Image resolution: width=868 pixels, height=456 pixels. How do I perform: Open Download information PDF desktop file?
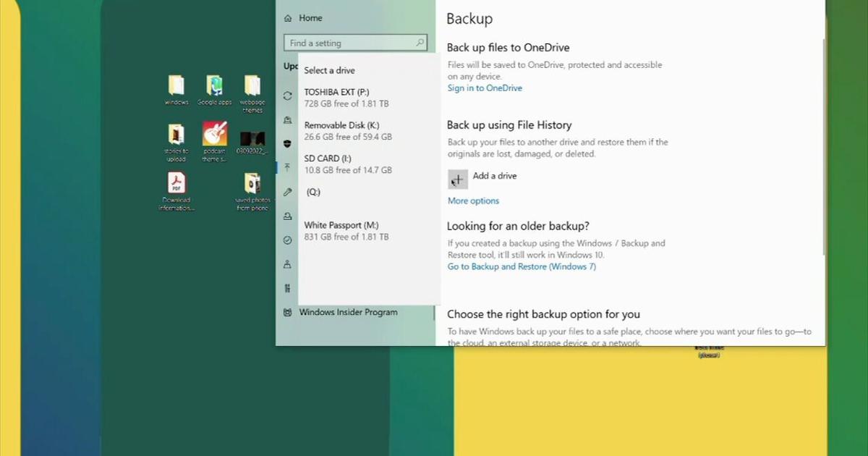click(176, 192)
